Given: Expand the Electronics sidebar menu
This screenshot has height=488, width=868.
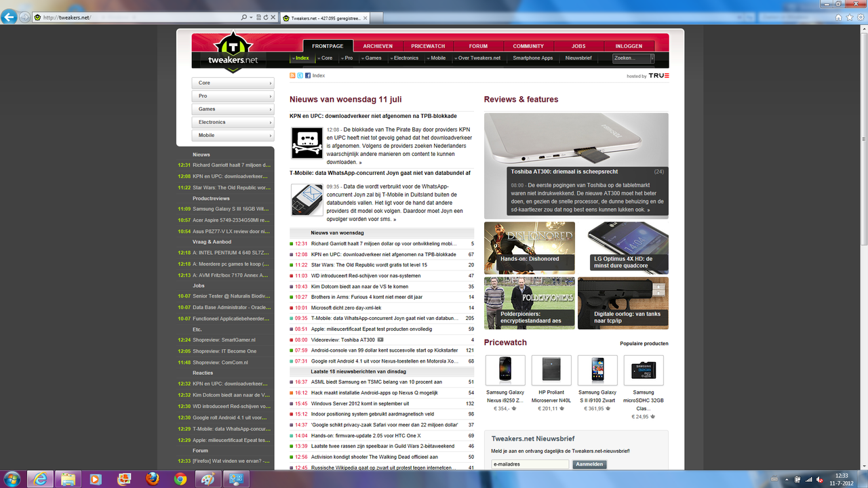Looking at the screenshot, I should pyautogui.click(x=233, y=122).
